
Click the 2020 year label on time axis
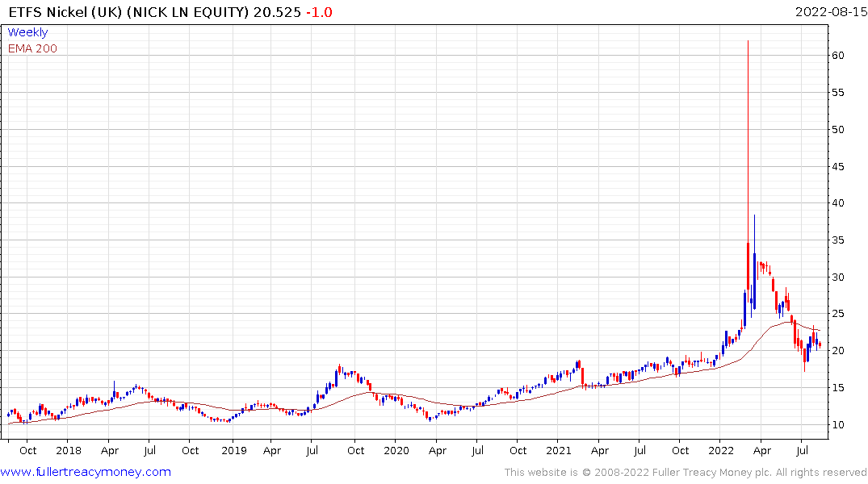[396, 450]
